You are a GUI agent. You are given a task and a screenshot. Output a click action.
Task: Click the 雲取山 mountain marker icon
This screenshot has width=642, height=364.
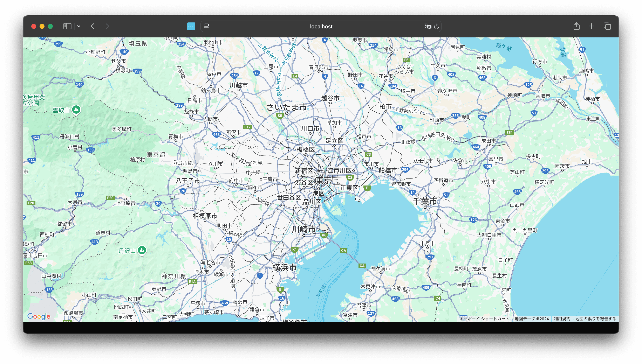click(76, 110)
